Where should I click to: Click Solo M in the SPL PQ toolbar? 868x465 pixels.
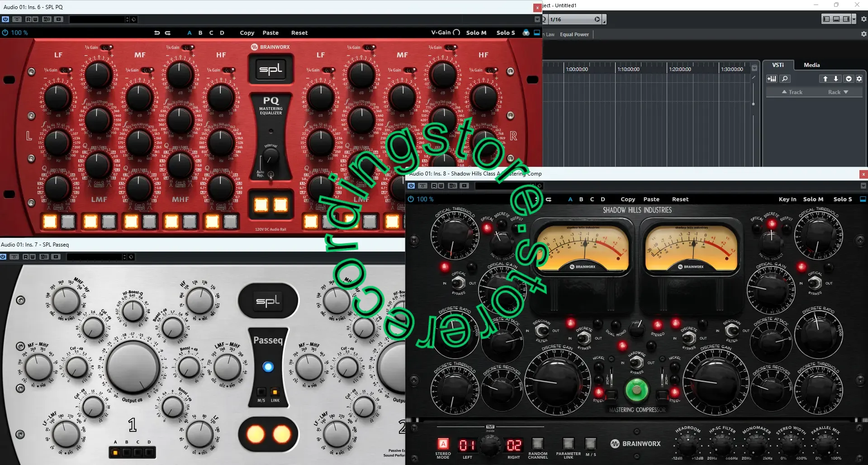tap(476, 33)
